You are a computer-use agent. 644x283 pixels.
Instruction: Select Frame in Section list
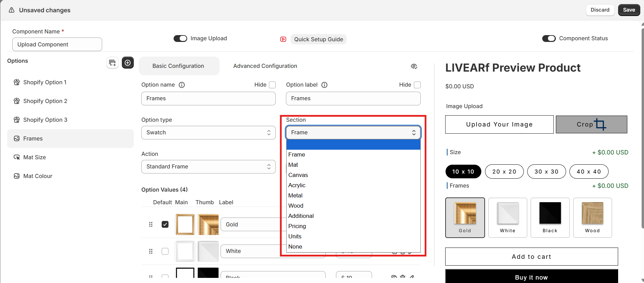353,155
